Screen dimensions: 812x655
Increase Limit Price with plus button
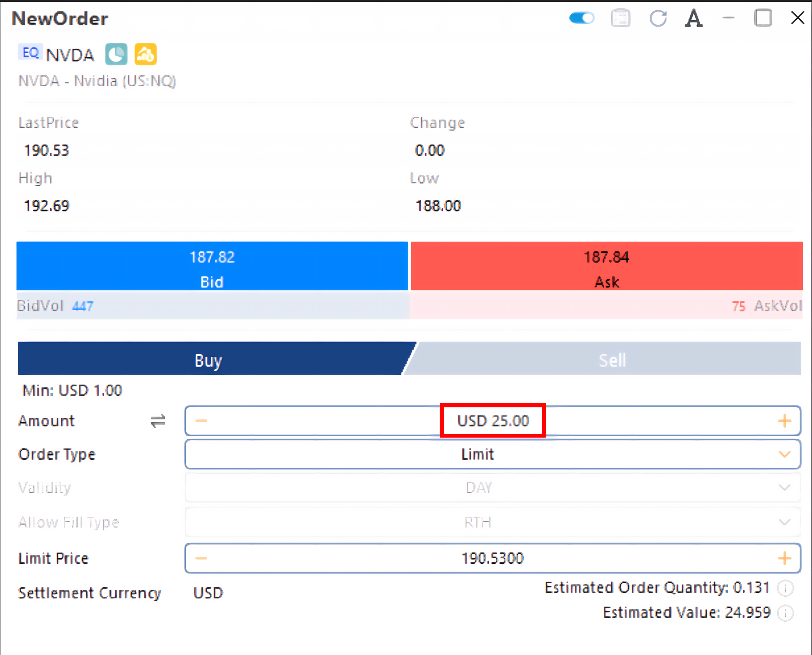point(784,558)
